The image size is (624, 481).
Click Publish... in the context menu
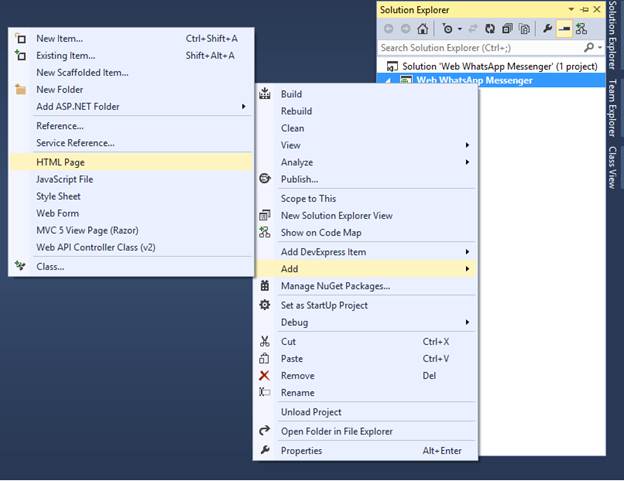pos(365,179)
